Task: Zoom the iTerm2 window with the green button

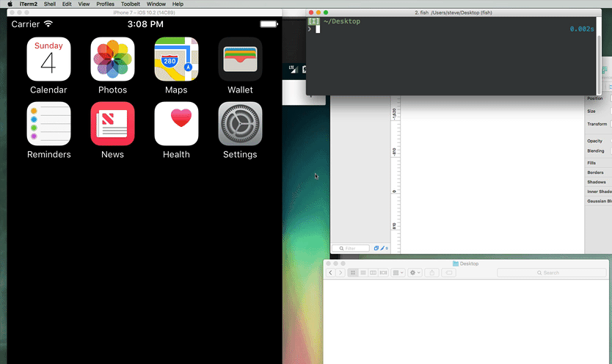Action: [x=326, y=12]
